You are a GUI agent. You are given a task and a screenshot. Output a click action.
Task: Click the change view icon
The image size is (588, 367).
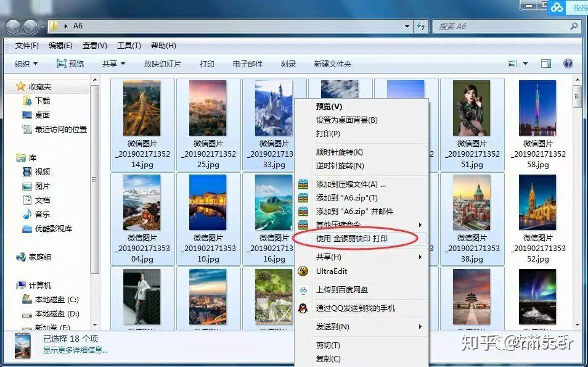pos(512,64)
